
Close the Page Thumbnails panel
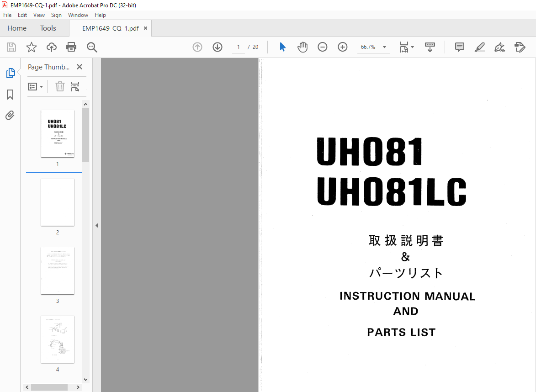point(80,67)
